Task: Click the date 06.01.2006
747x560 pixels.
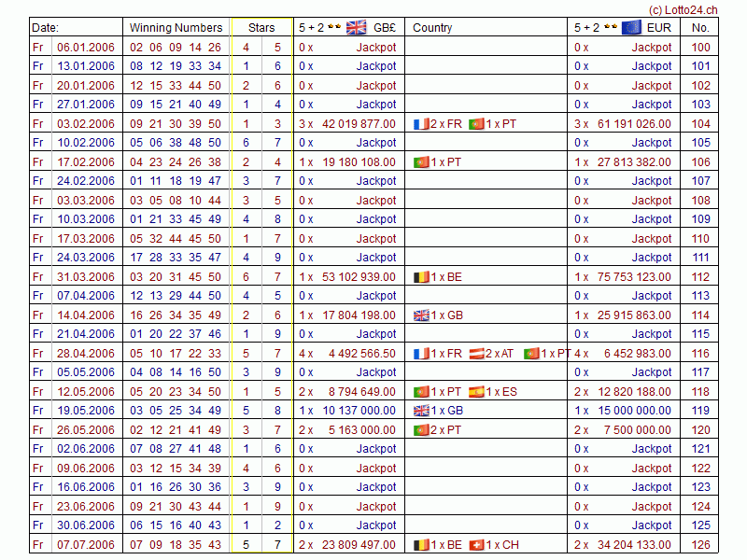Action: tap(86, 48)
